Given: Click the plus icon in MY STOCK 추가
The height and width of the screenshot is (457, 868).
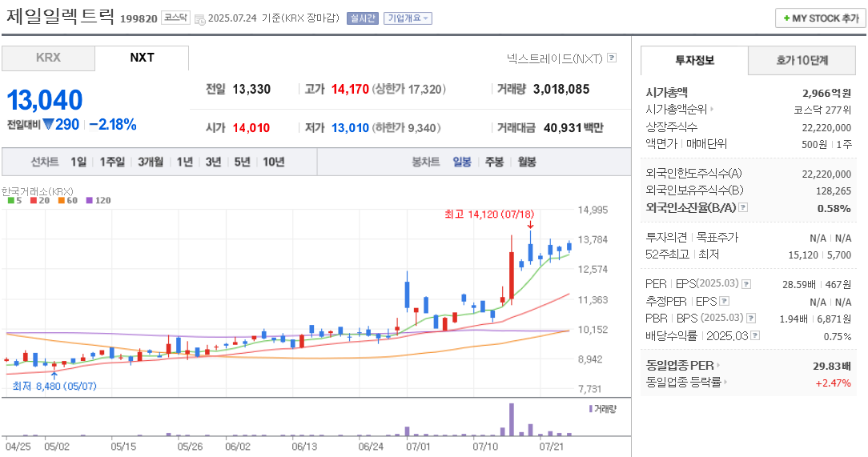Looking at the screenshot, I should click(x=786, y=18).
